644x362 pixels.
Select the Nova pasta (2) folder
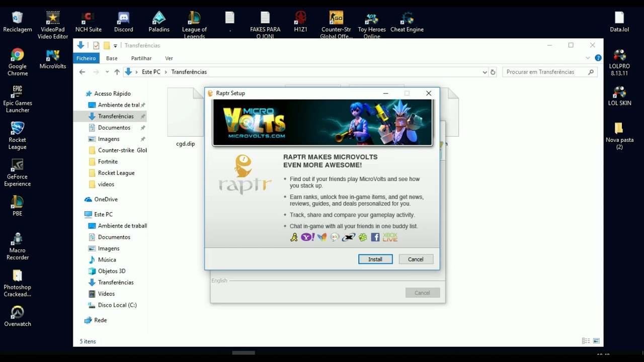click(x=619, y=136)
